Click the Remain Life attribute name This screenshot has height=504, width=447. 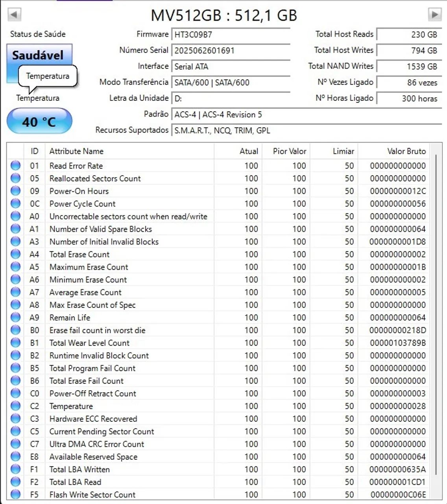pyautogui.click(x=70, y=317)
